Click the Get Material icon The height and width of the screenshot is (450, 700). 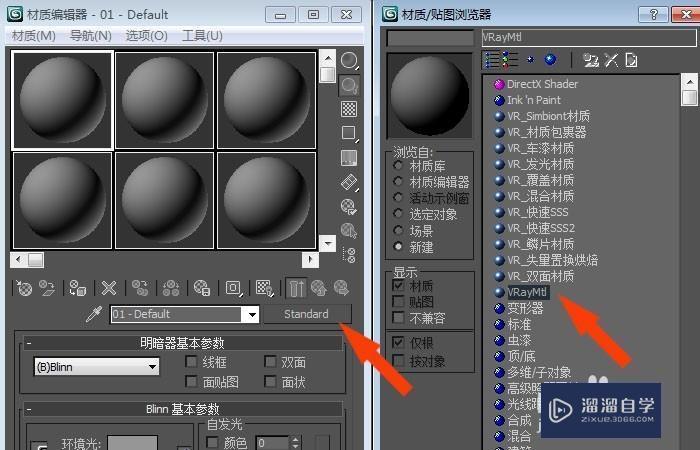(x=24, y=288)
